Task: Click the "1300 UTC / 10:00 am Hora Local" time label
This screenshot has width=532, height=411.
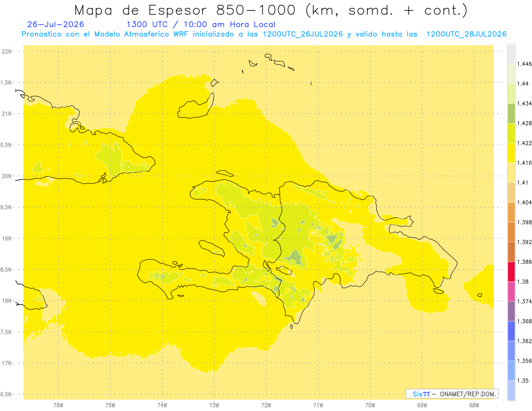Action: coord(201,24)
